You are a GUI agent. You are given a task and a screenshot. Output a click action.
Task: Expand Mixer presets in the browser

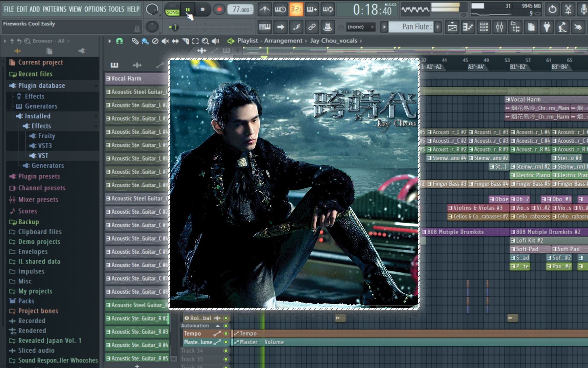38,200
